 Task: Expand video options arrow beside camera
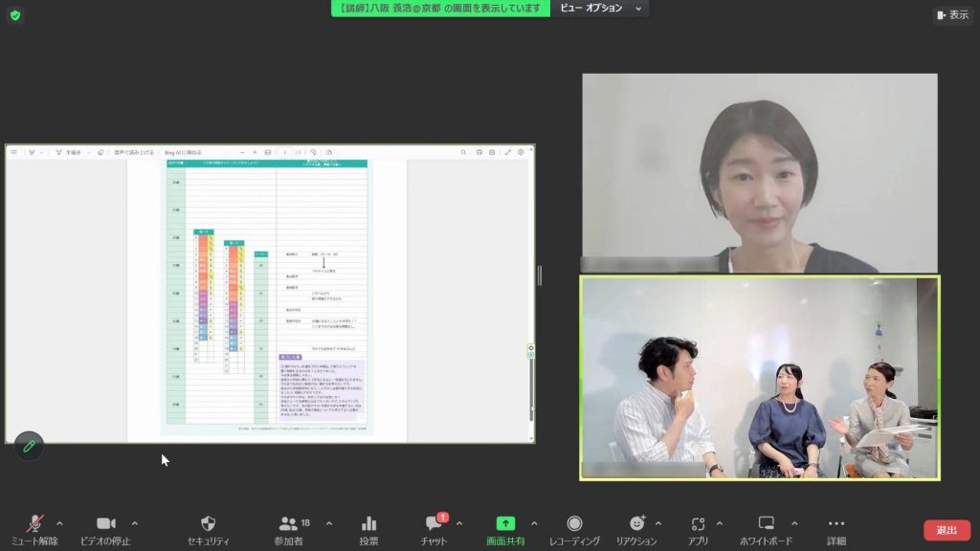[x=134, y=523]
